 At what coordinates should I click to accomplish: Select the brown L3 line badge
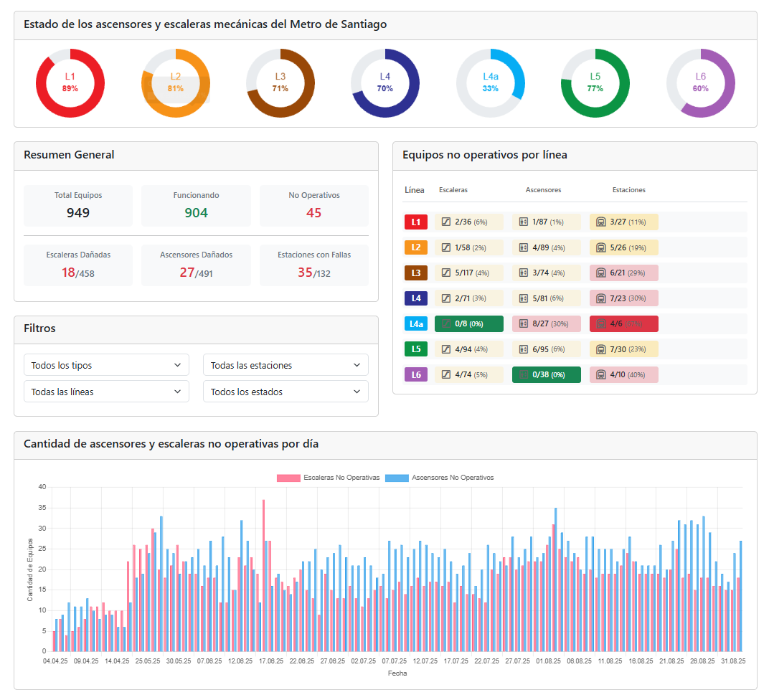tap(416, 273)
